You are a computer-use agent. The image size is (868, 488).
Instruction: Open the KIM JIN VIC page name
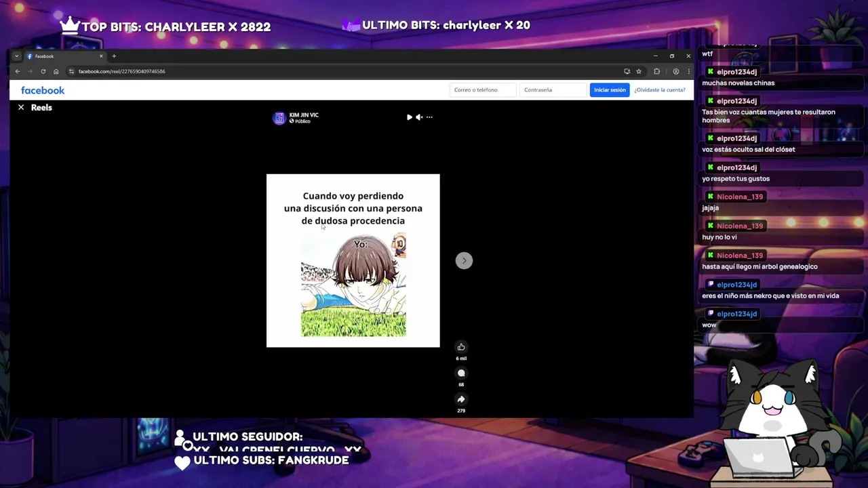(x=304, y=115)
